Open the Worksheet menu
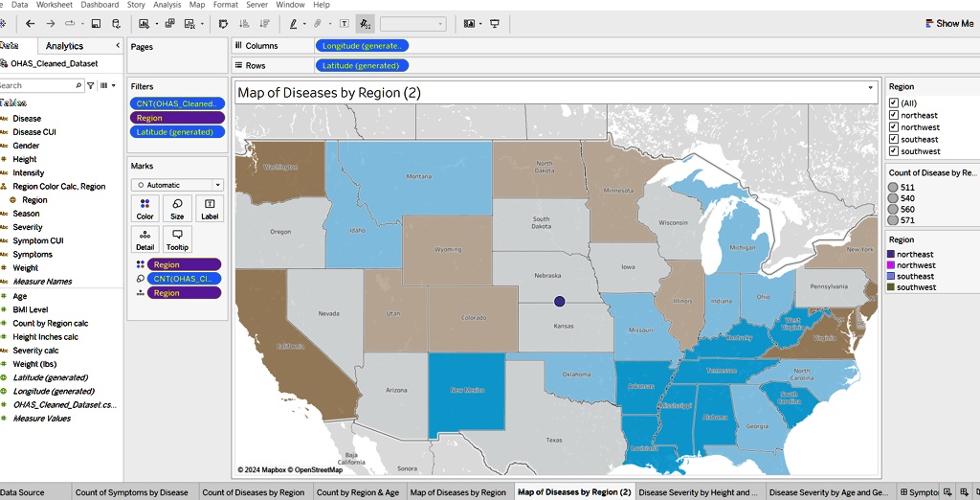The width and height of the screenshot is (980, 500). pos(55,5)
